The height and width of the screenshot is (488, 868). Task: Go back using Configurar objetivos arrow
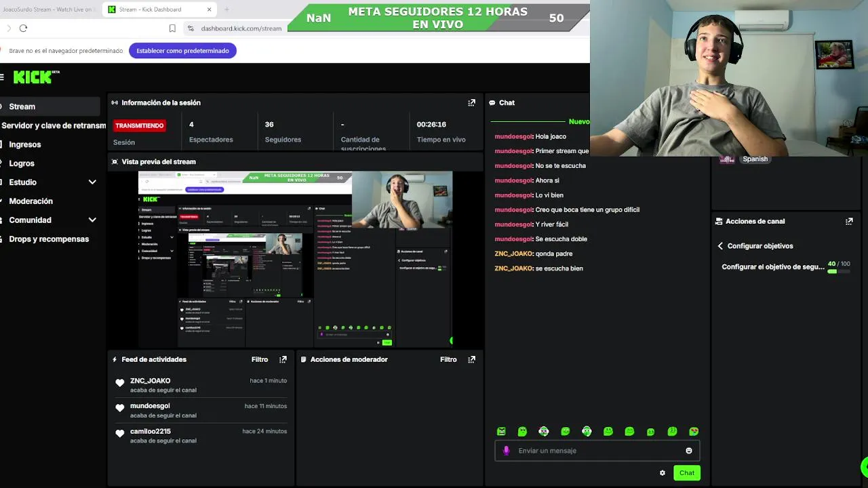pos(720,246)
